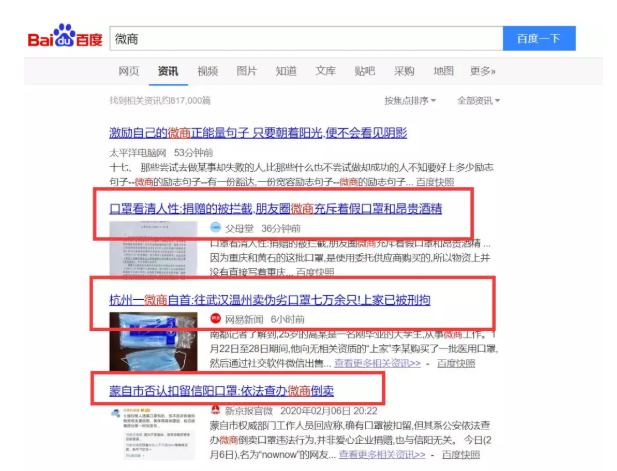Image resolution: width=617 pixels, height=471 pixels.
Task: Click the 父母堂 source name
Action: 239,228
